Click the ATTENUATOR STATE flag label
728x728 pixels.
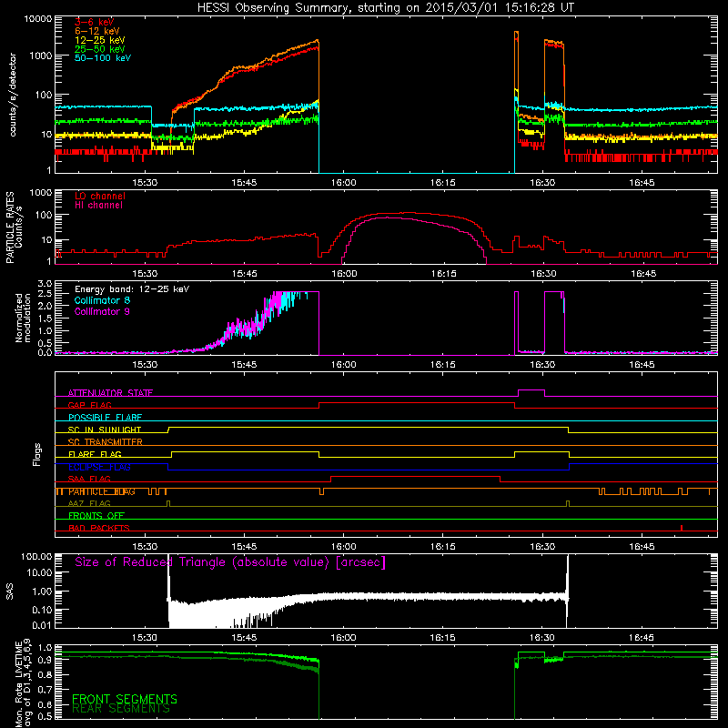[110, 393]
